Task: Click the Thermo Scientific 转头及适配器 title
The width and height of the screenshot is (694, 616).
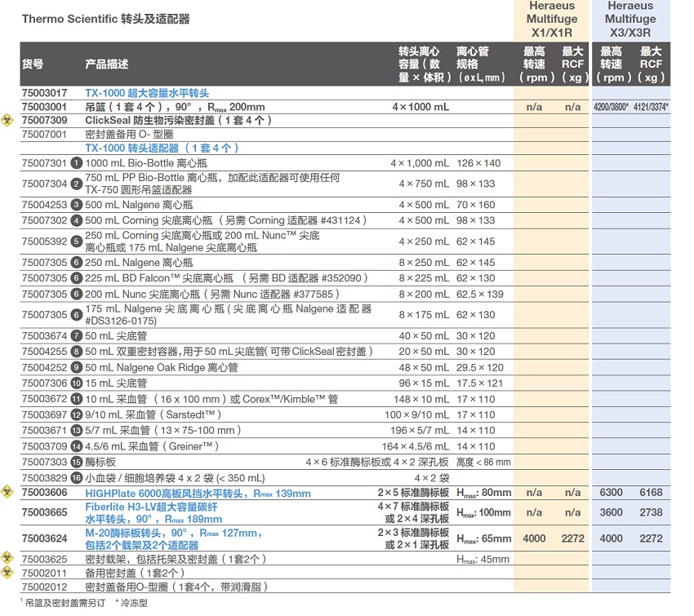Action: [x=106, y=19]
